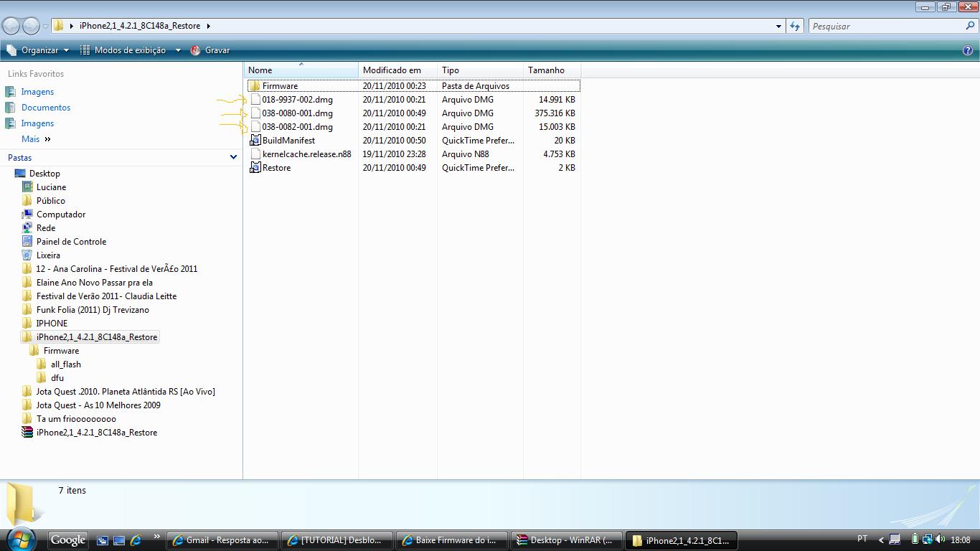Switch to Baixe Firmware taskbar window
Image resolution: width=980 pixels, height=551 pixels.
click(452, 540)
